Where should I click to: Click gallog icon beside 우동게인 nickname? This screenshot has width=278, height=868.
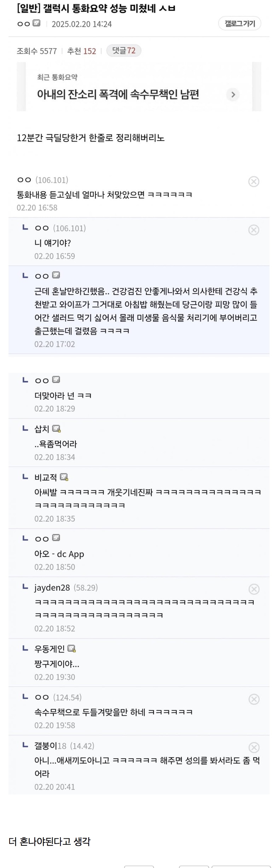[72, 649]
